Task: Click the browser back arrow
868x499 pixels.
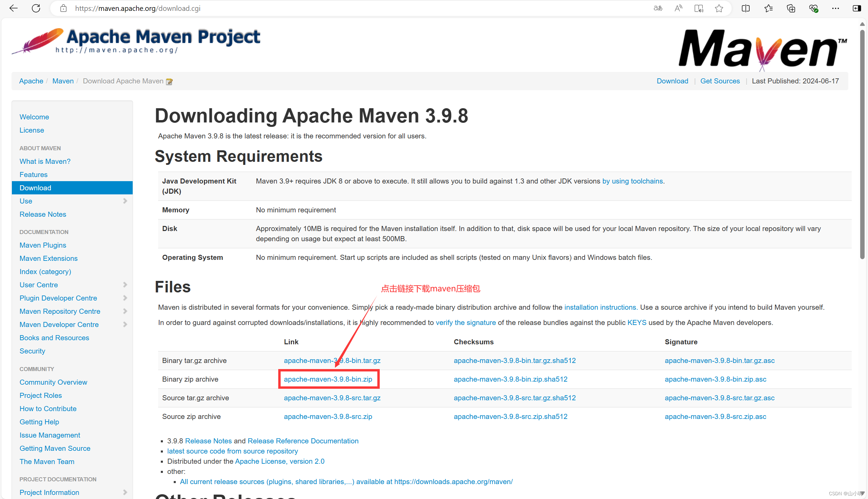Action: 13,8
